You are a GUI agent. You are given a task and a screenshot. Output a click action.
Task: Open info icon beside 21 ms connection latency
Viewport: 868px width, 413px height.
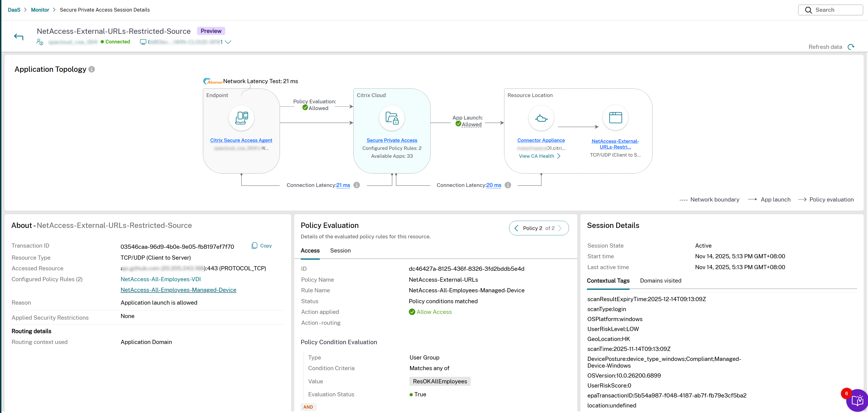pos(357,185)
